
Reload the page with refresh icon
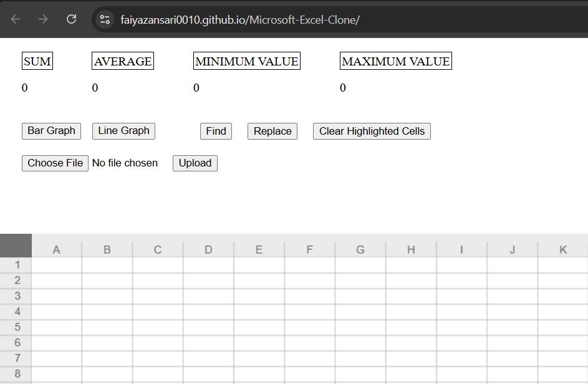pos(71,19)
